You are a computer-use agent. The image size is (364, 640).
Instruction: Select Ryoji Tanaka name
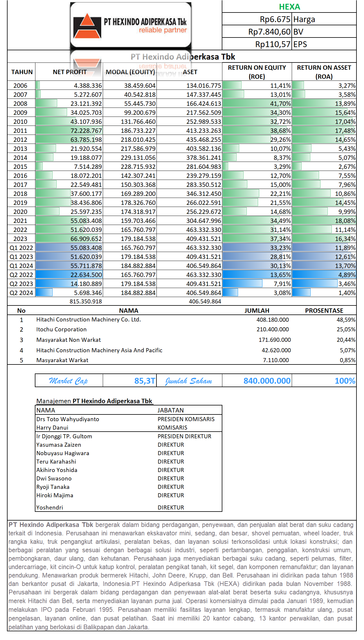53,487
